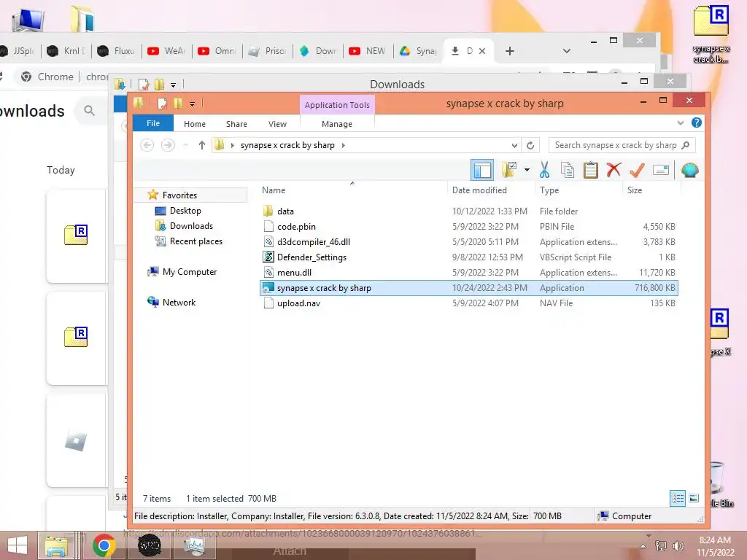Switch to the Share ribbon tab
This screenshot has height=560, width=747.
[x=236, y=124]
